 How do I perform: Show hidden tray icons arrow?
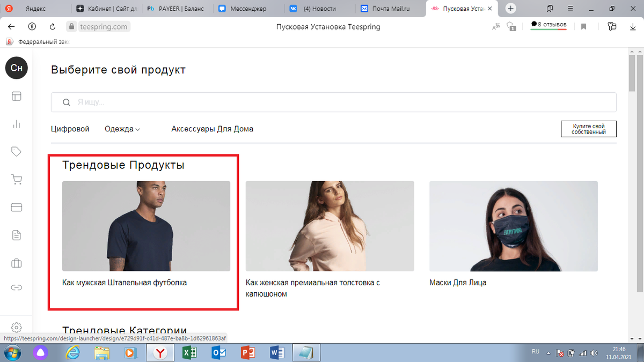pyautogui.click(x=548, y=353)
